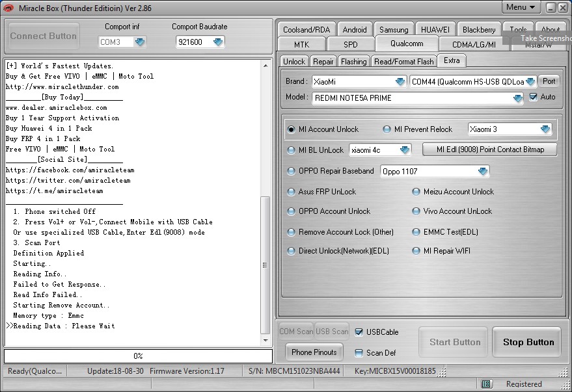
Task: Switch to the Qualcomm tab
Action: coord(407,44)
